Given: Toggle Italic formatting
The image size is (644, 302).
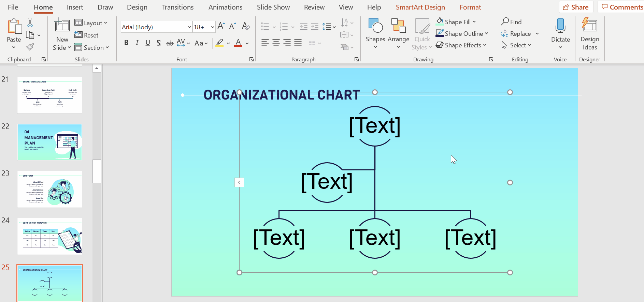Looking at the screenshot, I should point(137,43).
